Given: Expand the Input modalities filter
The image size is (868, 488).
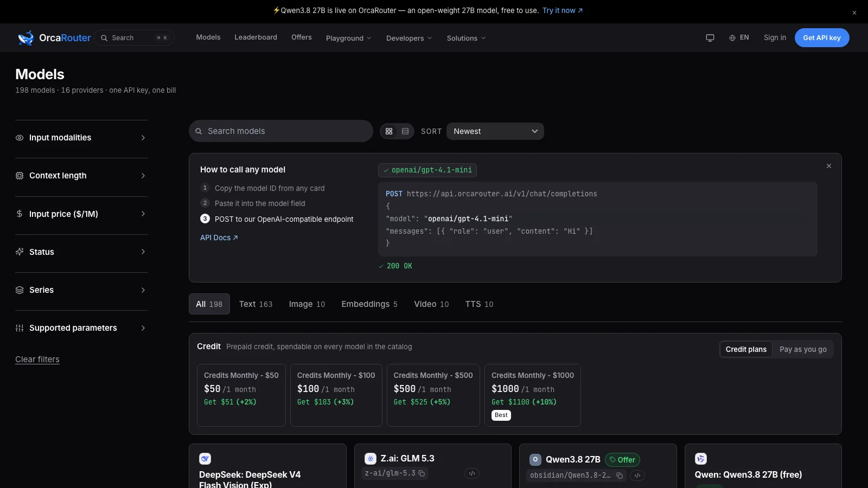Looking at the screenshot, I should click(x=81, y=138).
